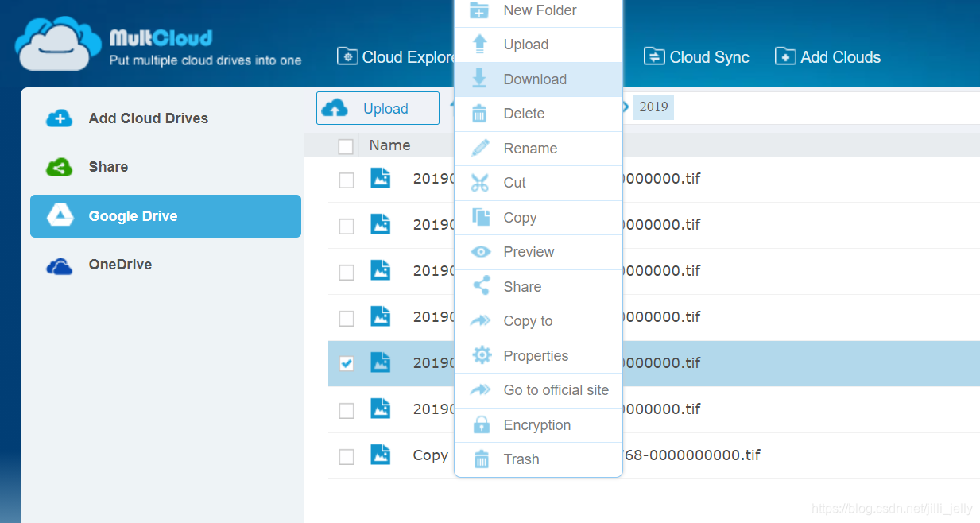Click the Delete bin icon in context menu
Screen dimensions: 980x523
click(x=479, y=114)
